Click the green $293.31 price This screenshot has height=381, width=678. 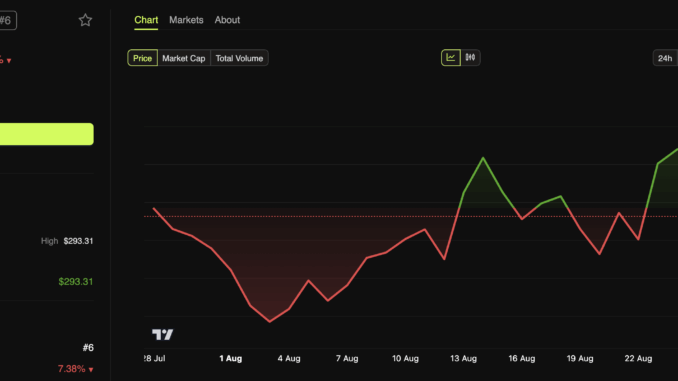click(76, 282)
